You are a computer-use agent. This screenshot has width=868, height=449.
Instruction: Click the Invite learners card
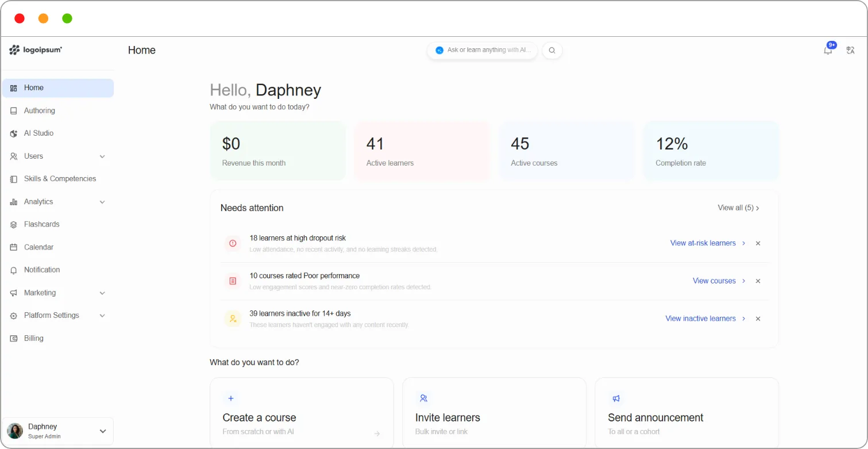(494, 413)
